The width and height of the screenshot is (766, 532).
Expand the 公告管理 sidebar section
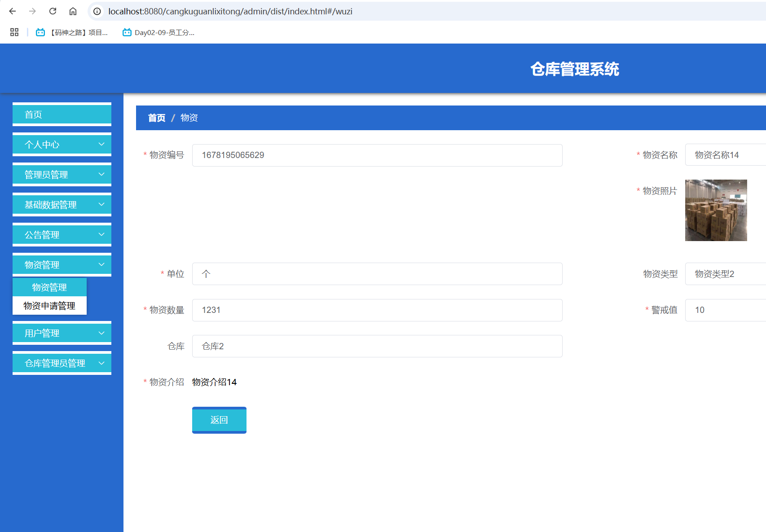62,234
